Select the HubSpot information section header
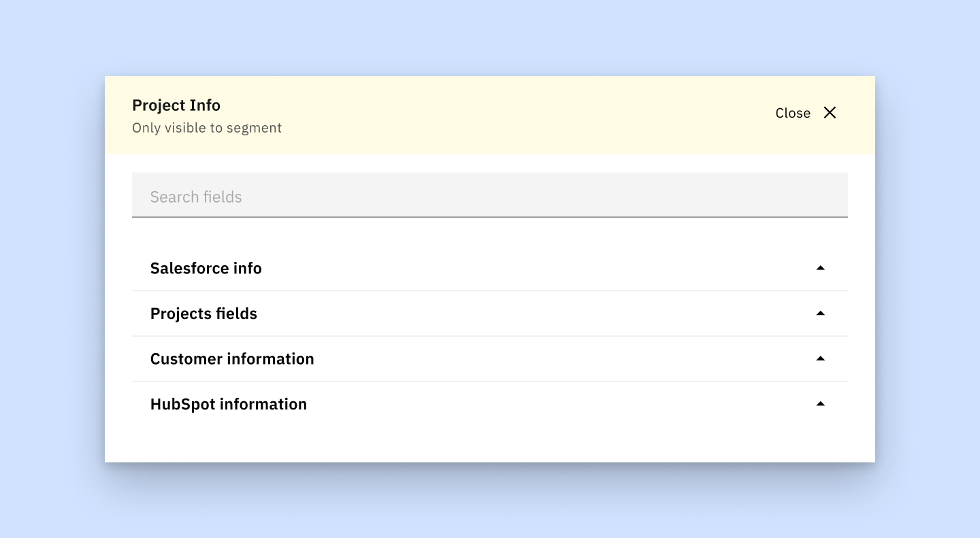This screenshot has width=980, height=538. pyautogui.click(x=228, y=403)
